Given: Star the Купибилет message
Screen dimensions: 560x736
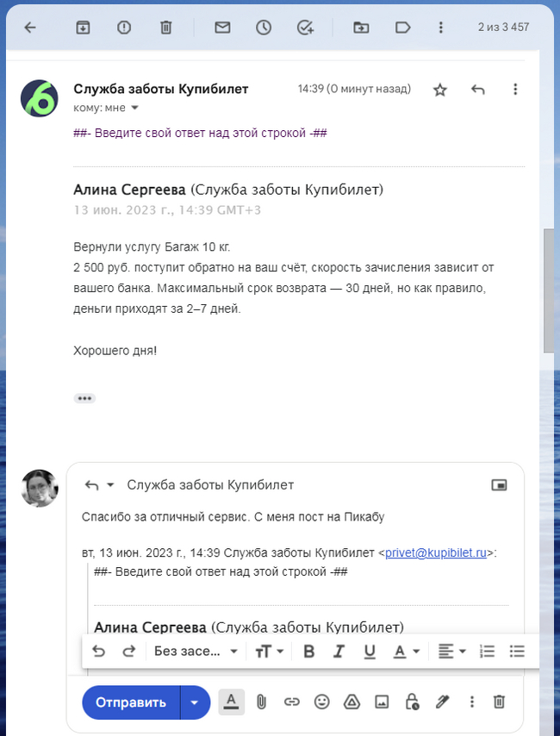Looking at the screenshot, I should 440,90.
